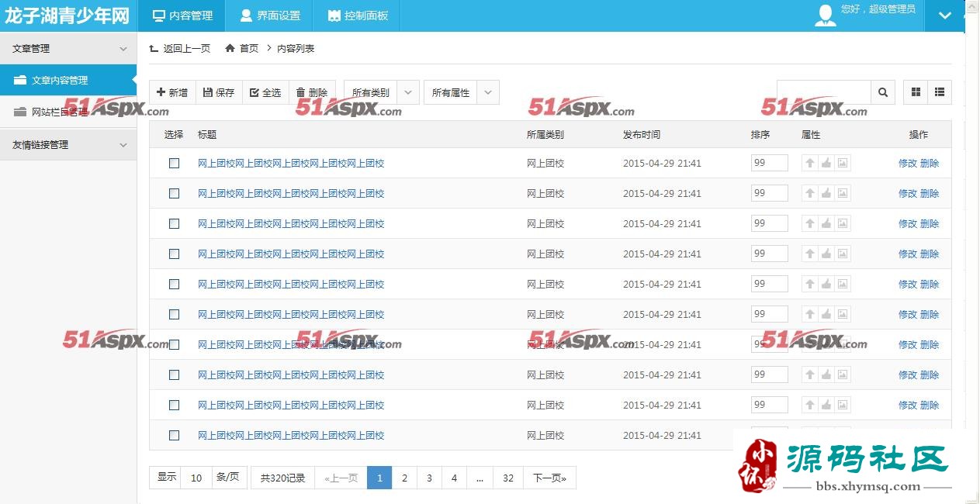Toggle pin-to-top arrow in first row
The height and width of the screenshot is (504, 980).
810,163
